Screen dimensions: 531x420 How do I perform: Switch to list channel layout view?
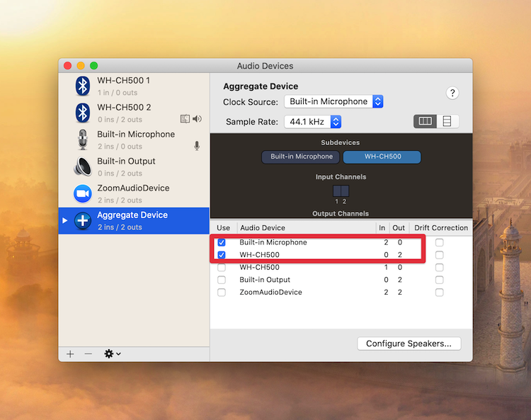point(447,121)
